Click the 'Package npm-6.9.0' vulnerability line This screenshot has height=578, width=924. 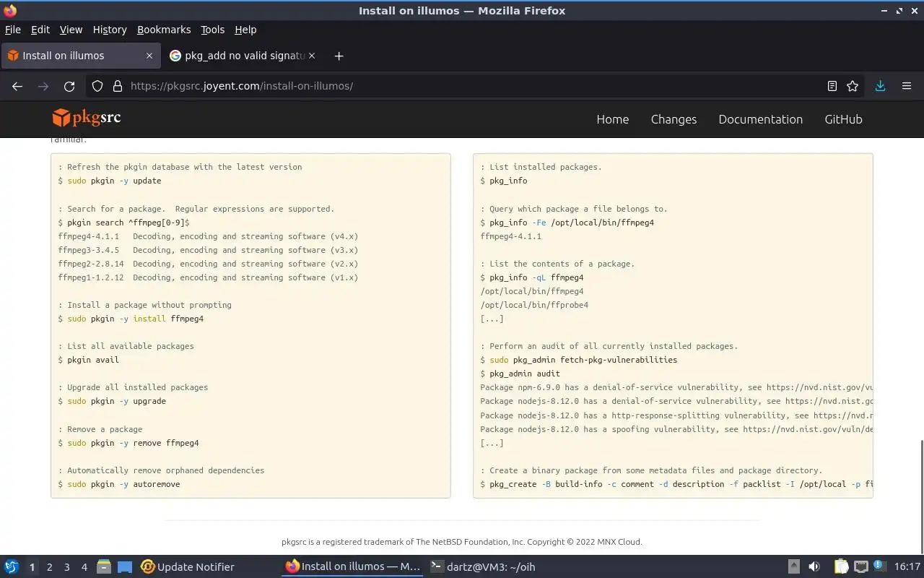(x=676, y=387)
